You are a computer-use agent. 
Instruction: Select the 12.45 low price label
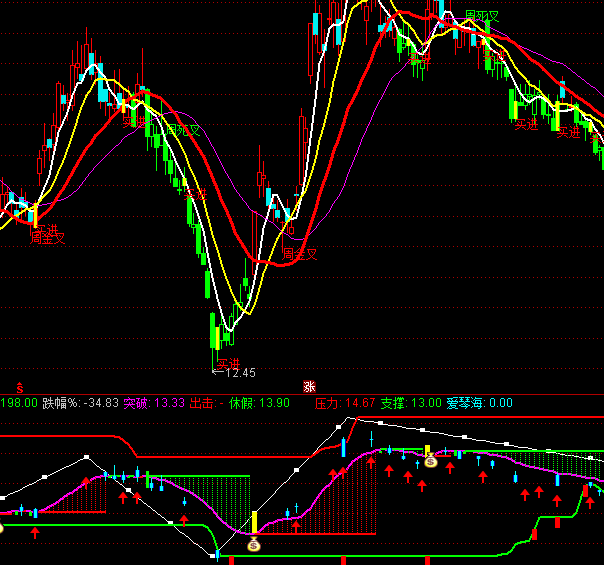[240, 373]
